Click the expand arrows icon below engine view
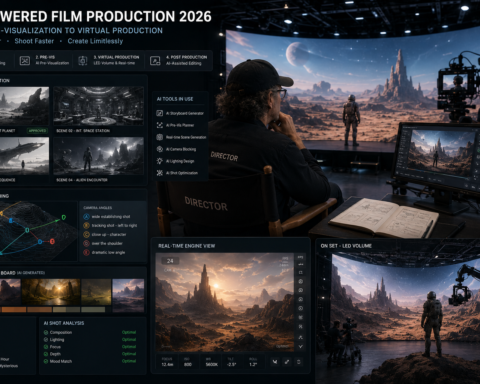This screenshot has height=384, width=480. click(x=287, y=361)
